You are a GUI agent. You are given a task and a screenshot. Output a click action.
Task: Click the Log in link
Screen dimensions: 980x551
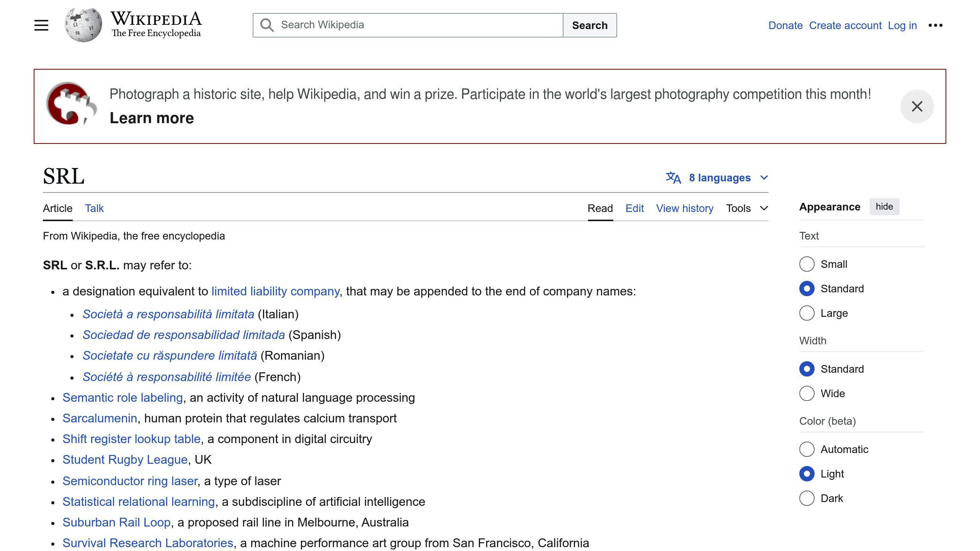[x=902, y=25]
